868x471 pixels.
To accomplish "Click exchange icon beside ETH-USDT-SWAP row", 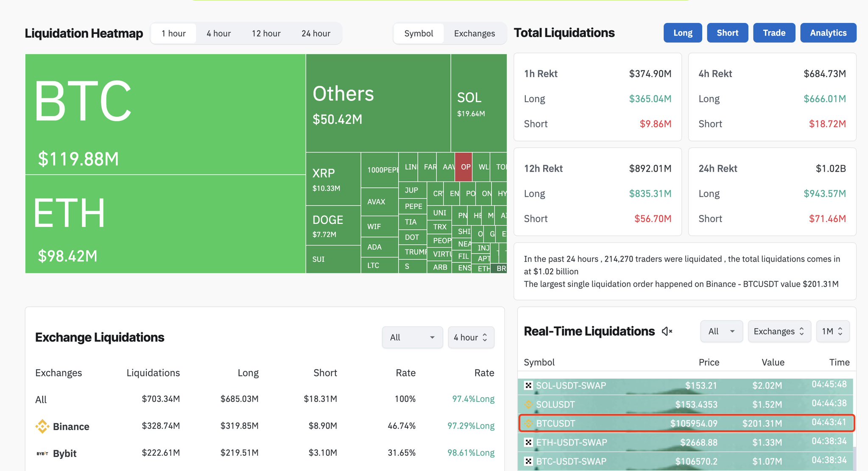I will 528,442.
